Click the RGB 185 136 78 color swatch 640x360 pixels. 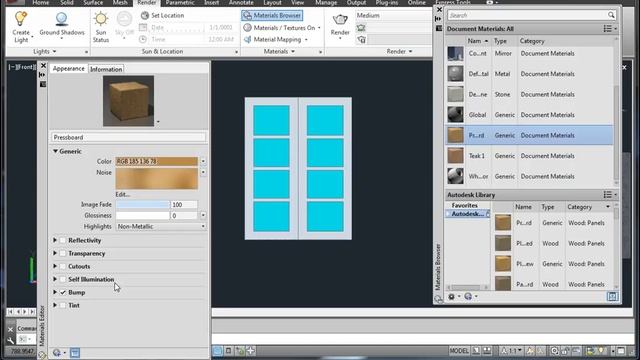(157, 162)
